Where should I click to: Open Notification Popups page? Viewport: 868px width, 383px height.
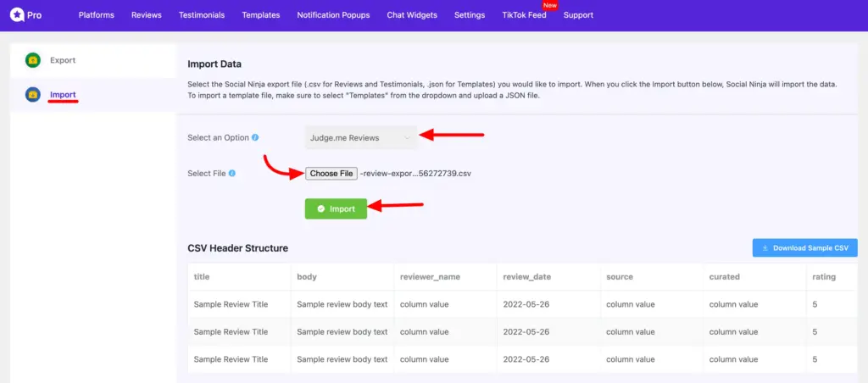click(333, 15)
